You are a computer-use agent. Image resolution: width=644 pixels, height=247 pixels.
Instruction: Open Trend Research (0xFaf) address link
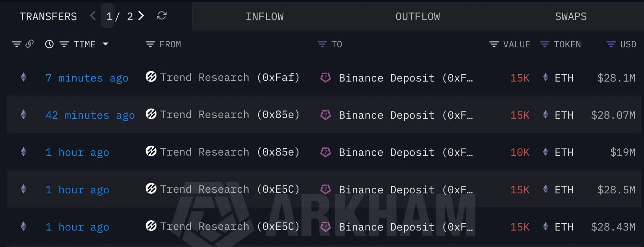tap(229, 78)
